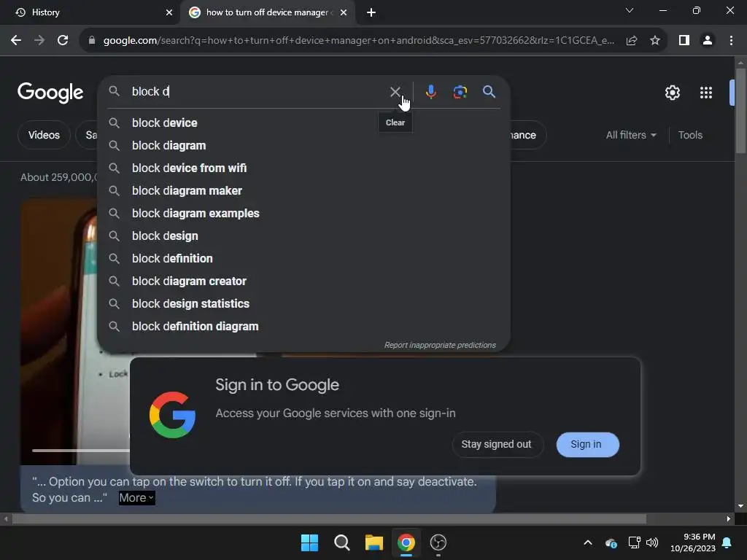
Task: Open Google Lens image search
Action: pyautogui.click(x=460, y=91)
